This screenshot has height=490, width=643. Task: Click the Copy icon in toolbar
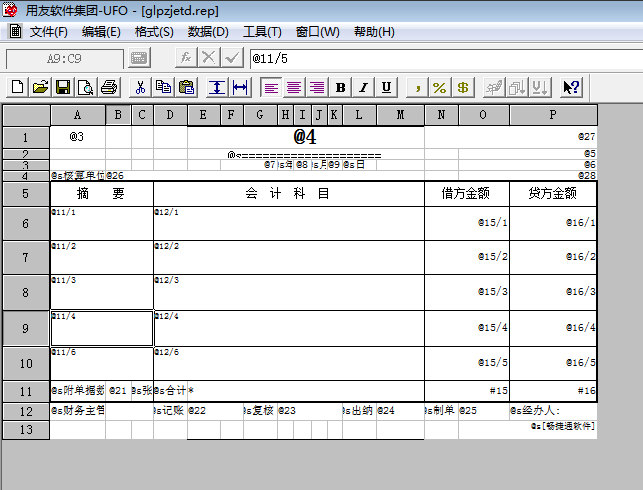click(163, 87)
